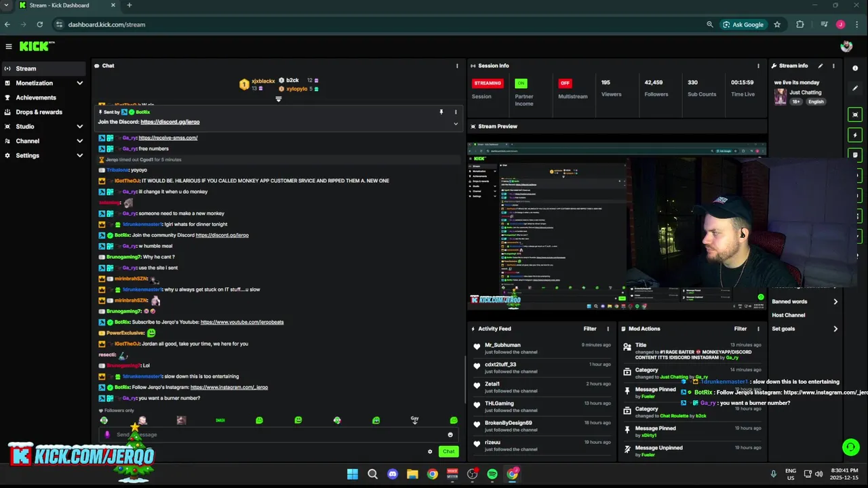This screenshot has height=488, width=868.
Task: Click the STREAMING session status badge
Action: tap(488, 83)
